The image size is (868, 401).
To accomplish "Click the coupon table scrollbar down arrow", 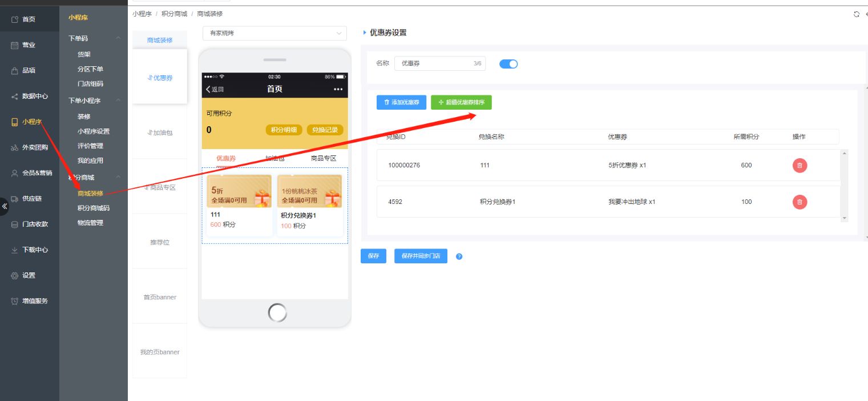I will (845, 218).
